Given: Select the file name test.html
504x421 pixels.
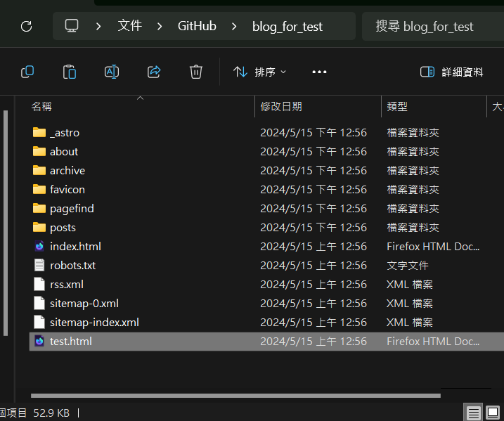Looking at the screenshot, I should coord(71,342).
